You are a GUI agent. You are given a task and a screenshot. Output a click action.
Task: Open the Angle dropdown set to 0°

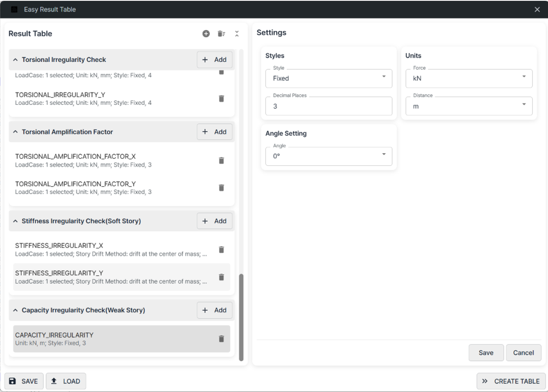click(328, 156)
